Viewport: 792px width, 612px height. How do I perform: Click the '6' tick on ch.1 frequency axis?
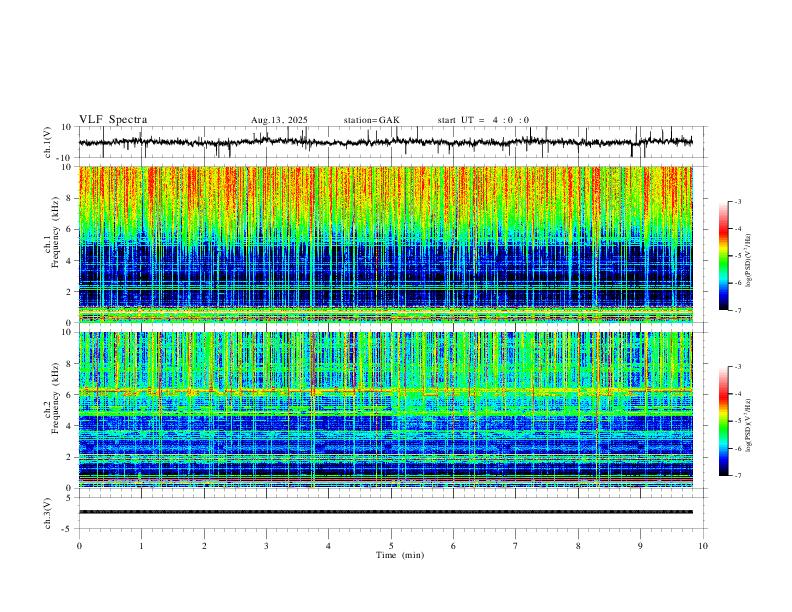click(x=69, y=229)
